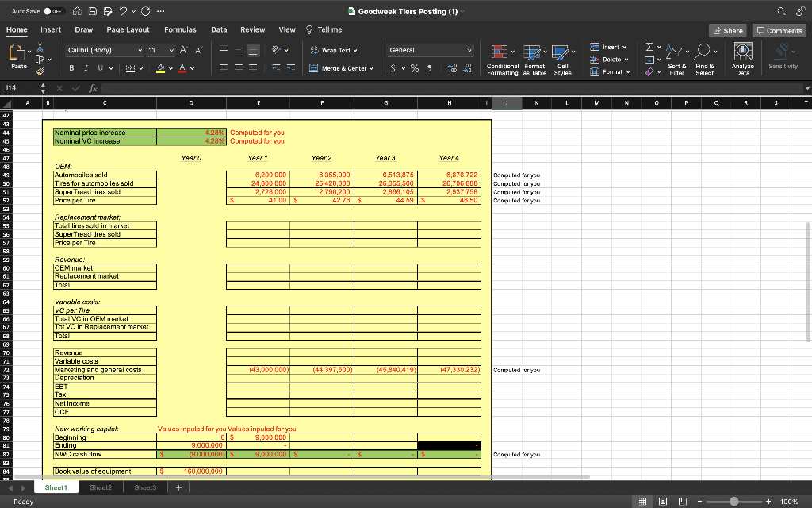812x508 pixels.
Task: Align text left
Action: click(224, 68)
